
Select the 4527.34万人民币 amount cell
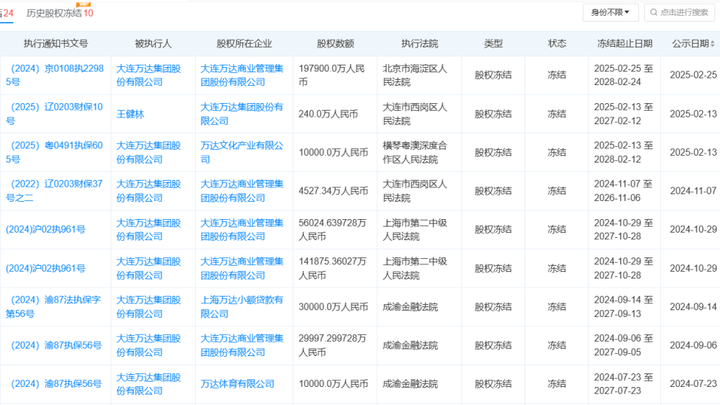point(333,191)
